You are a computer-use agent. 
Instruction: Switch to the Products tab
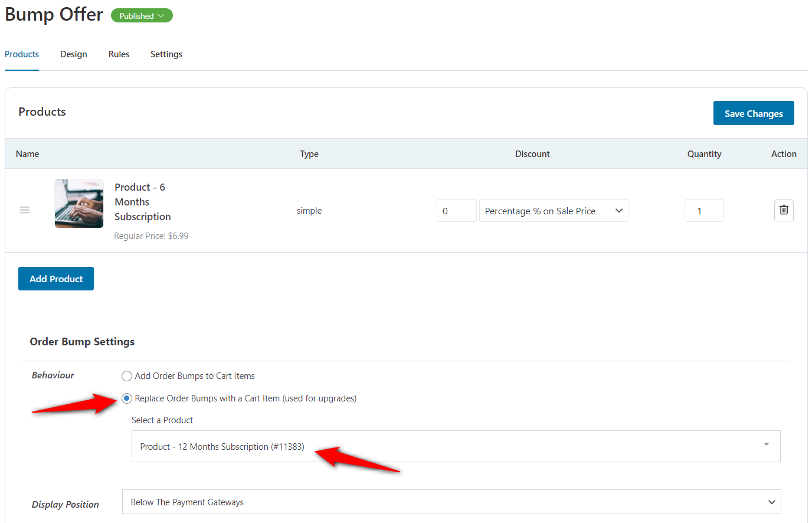coord(22,54)
